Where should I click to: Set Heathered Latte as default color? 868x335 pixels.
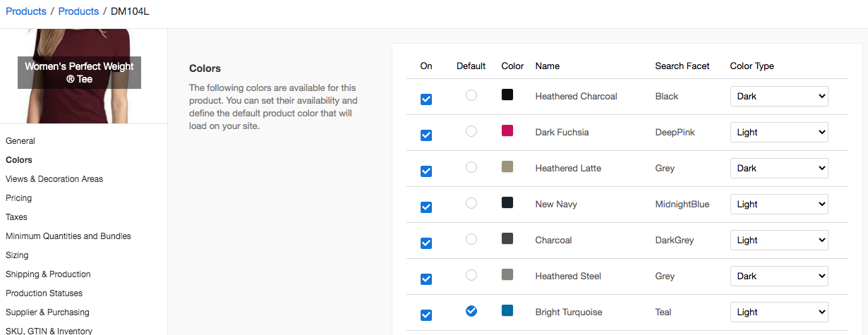click(x=471, y=167)
